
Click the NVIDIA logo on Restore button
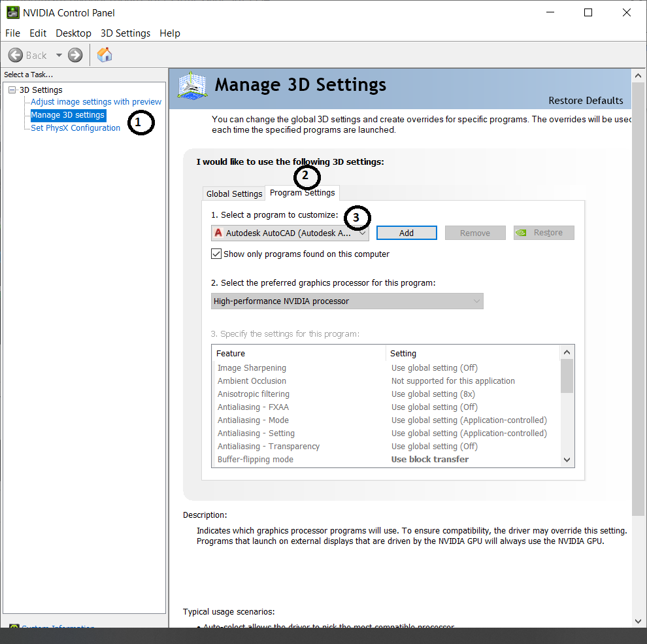coord(521,233)
